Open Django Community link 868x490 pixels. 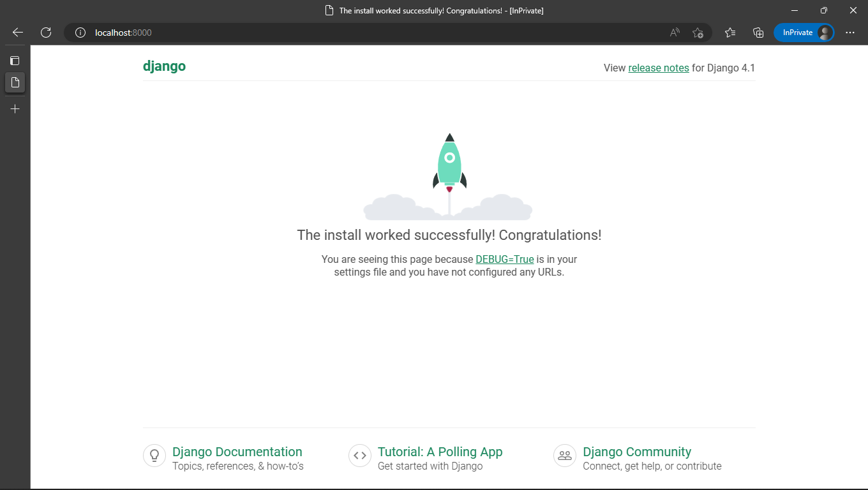coord(637,452)
